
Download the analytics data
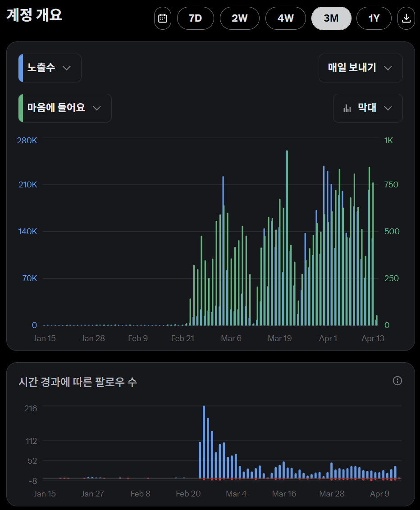pos(406,18)
